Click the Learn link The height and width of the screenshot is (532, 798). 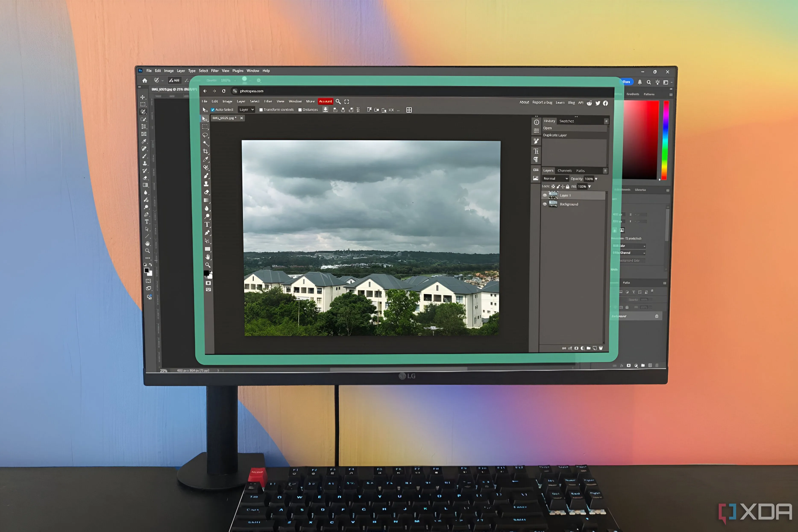click(x=560, y=103)
